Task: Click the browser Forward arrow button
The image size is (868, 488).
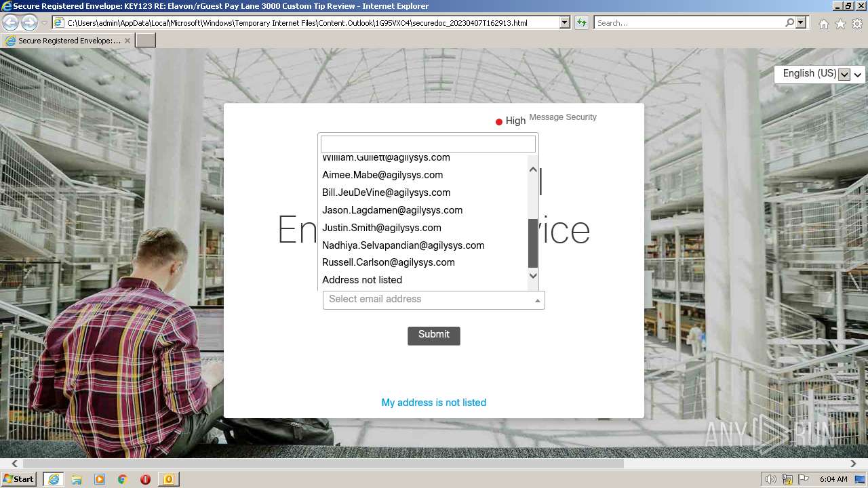Action: [29, 22]
